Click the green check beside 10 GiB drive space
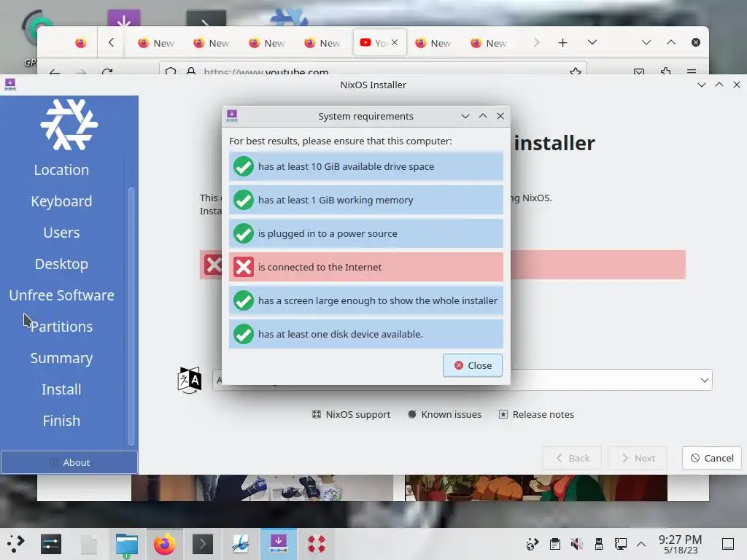 point(244,167)
